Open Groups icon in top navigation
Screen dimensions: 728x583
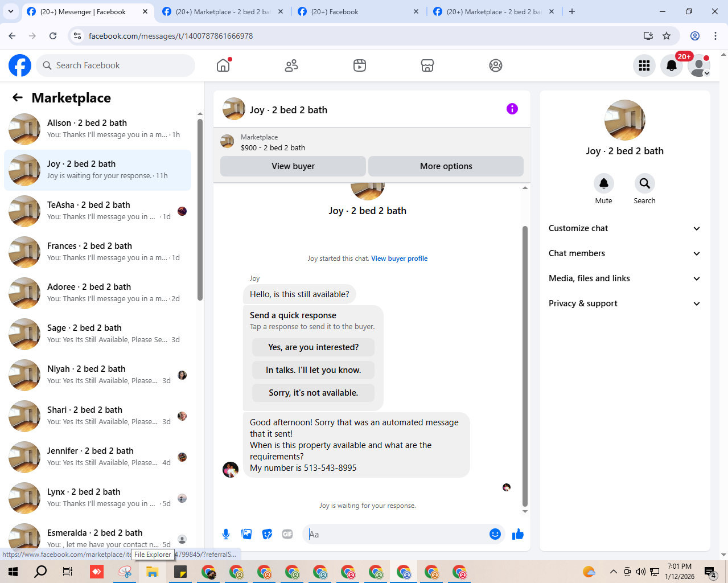496,65
